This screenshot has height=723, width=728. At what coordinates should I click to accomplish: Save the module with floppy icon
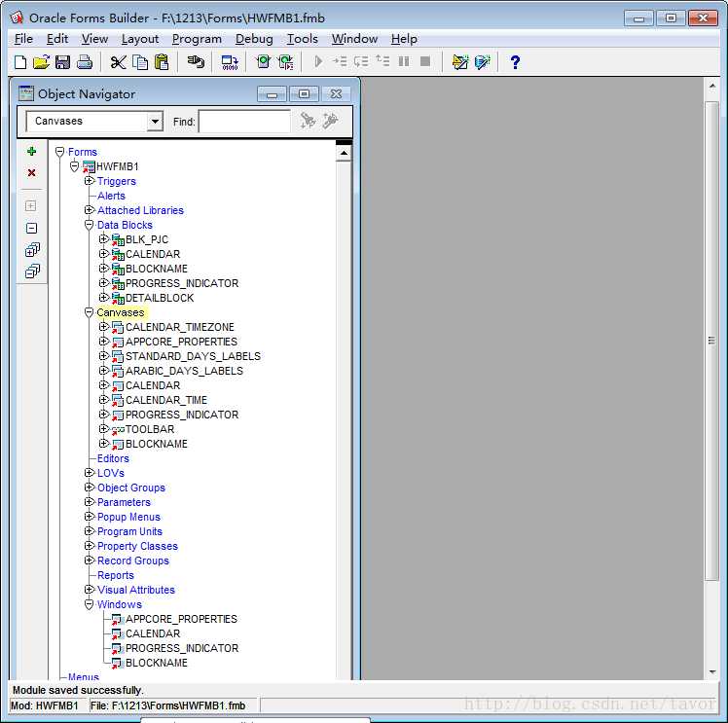pyautogui.click(x=62, y=61)
